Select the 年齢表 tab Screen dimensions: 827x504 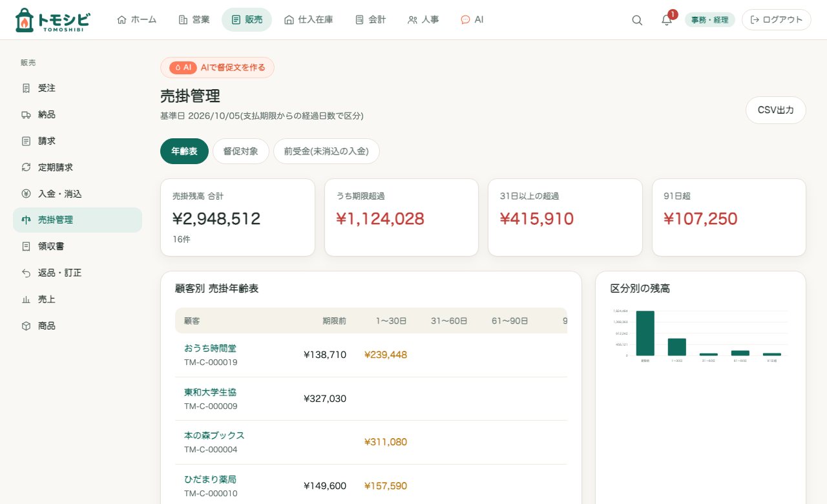pyautogui.click(x=184, y=151)
